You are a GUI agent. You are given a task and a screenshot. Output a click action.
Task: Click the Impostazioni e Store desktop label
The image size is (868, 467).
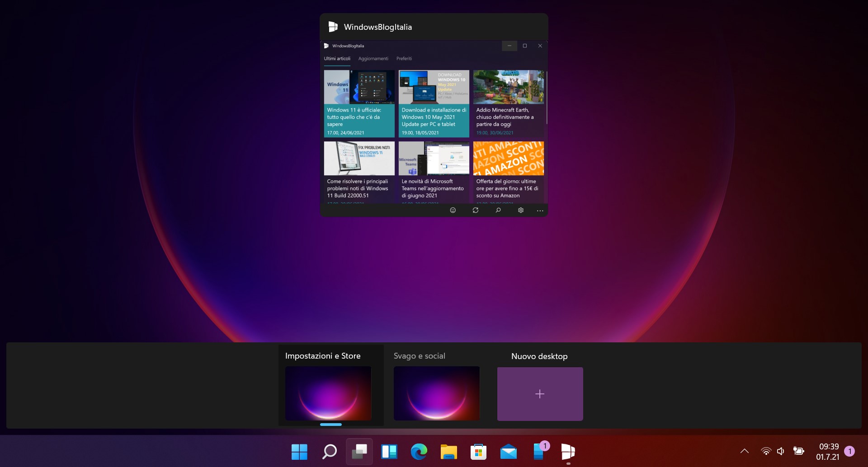tap(323, 356)
